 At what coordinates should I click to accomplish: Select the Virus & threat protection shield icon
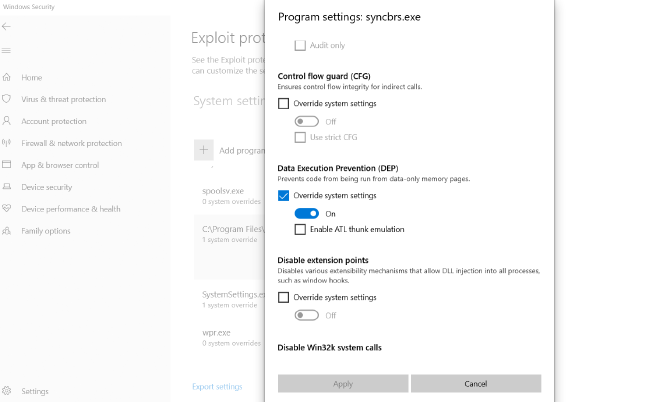click(x=8, y=99)
